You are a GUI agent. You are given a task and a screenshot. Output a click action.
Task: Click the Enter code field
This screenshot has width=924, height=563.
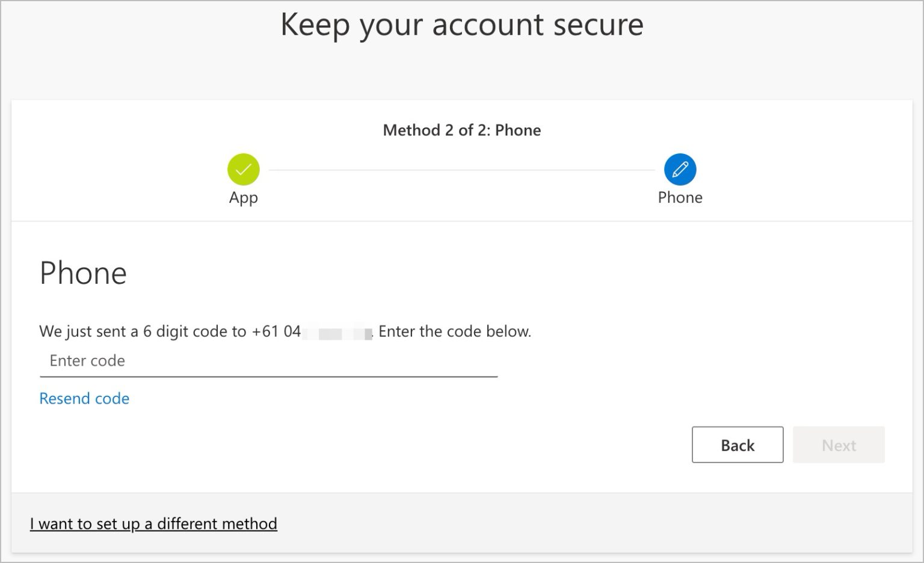[268, 361]
